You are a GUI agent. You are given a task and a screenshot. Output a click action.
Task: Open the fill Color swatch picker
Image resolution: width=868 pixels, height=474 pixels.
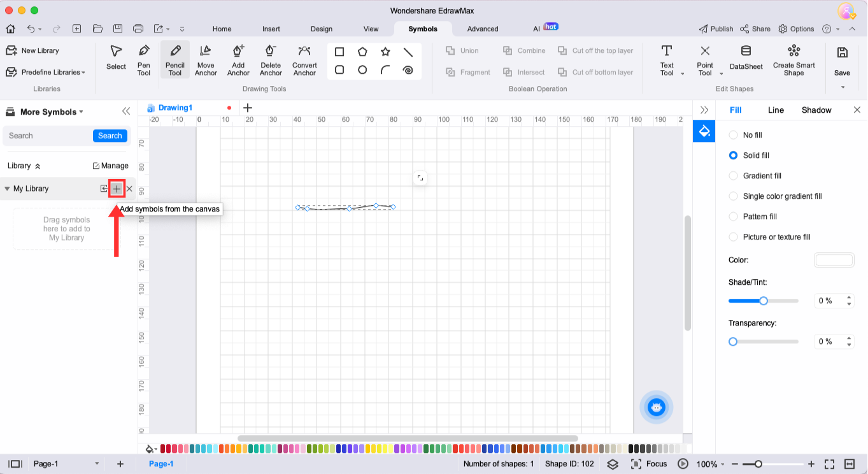(834, 260)
